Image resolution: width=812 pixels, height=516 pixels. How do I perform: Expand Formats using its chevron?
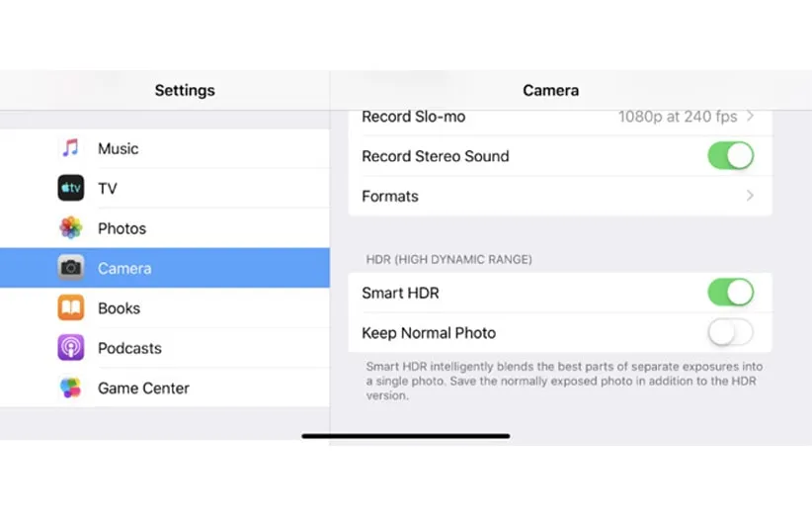click(x=751, y=196)
